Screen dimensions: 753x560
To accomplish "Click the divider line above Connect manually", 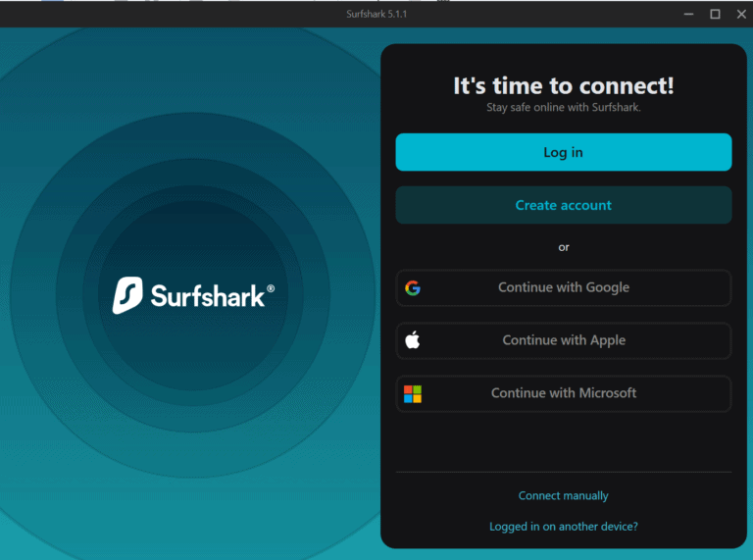I will (x=563, y=472).
